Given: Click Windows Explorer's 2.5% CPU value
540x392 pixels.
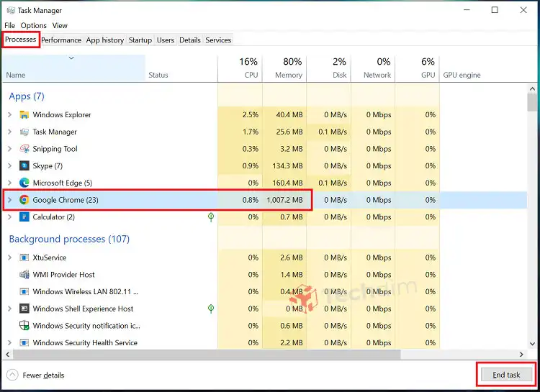Looking at the screenshot, I should click(251, 114).
